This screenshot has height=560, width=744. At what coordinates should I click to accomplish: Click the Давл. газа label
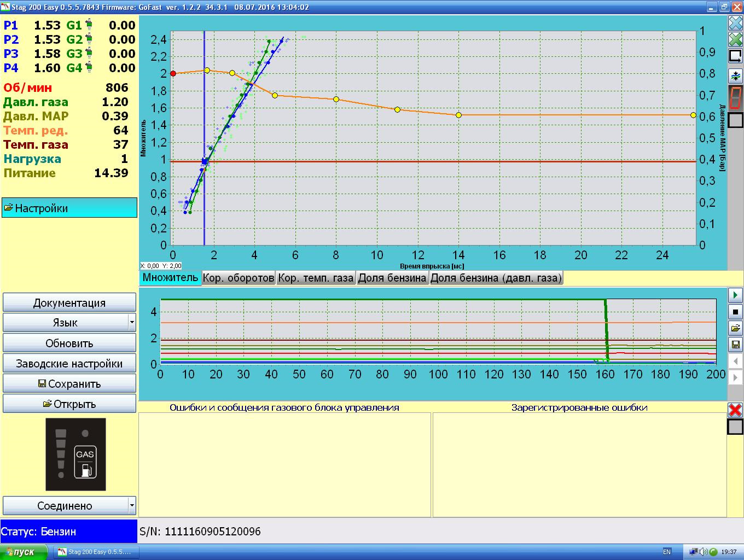point(36,102)
